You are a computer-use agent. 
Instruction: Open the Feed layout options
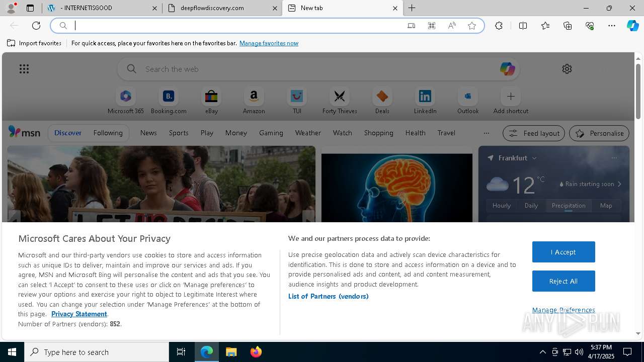tap(534, 133)
